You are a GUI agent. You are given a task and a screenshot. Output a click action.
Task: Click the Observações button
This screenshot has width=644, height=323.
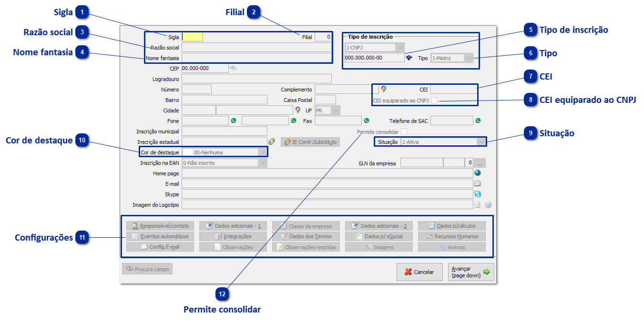pyautogui.click(x=233, y=247)
